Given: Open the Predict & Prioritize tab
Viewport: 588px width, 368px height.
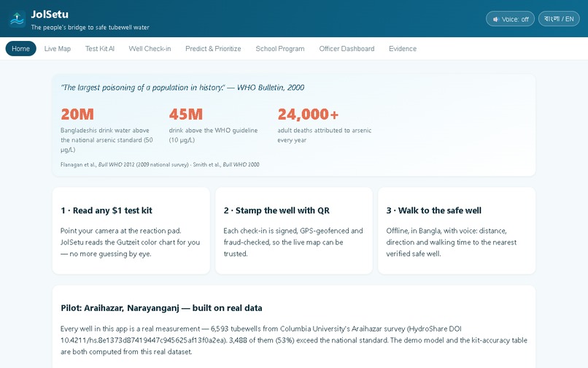Looking at the screenshot, I should (x=213, y=48).
